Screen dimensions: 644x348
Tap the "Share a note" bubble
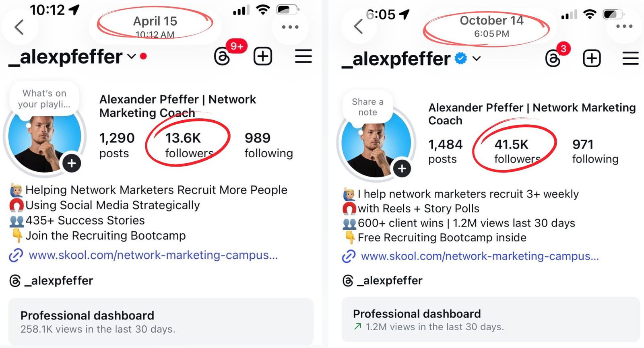tap(367, 107)
